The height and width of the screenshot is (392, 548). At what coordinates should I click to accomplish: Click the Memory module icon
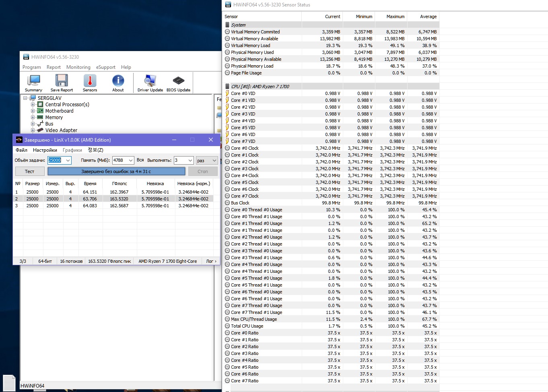pos(40,117)
